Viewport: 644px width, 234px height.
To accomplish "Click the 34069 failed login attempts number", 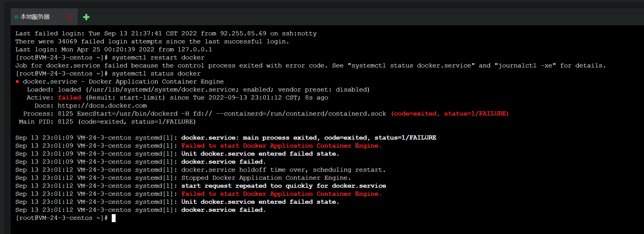I will (x=67, y=42).
